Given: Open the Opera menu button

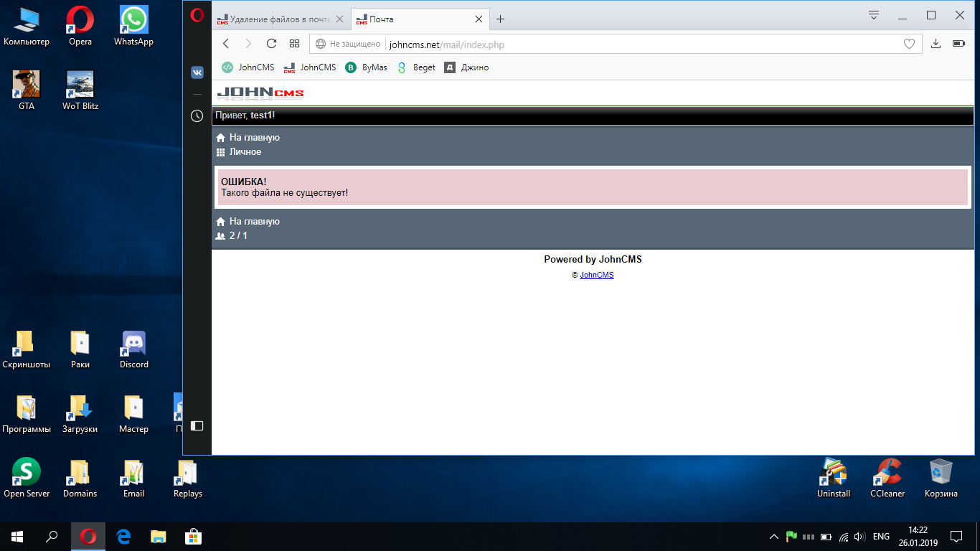Looking at the screenshot, I should tap(197, 16).
